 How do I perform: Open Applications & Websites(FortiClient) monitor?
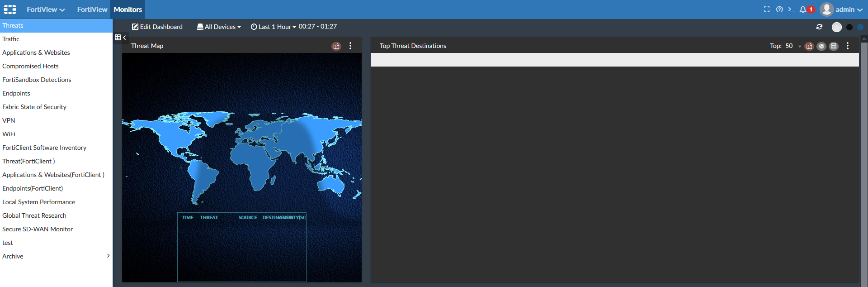point(56,175)
